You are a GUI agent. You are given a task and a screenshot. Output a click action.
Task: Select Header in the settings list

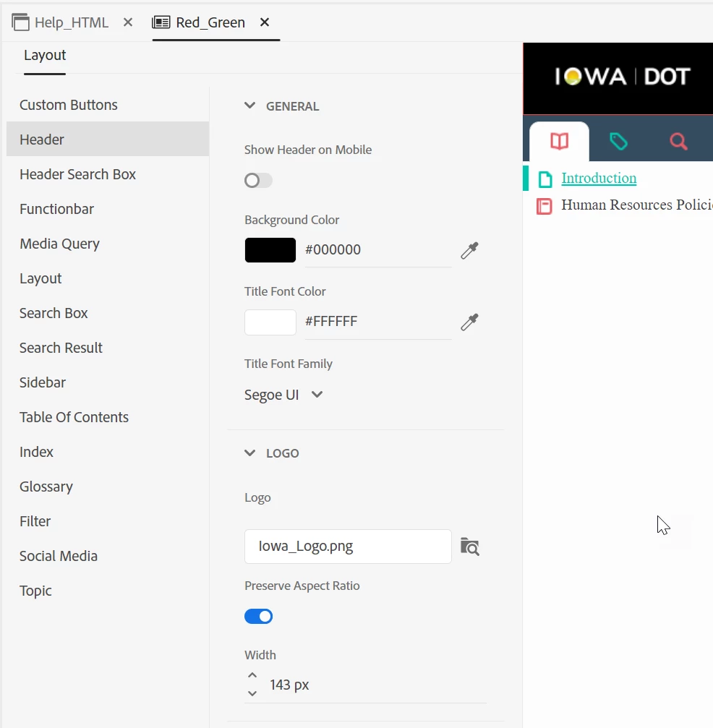coord(108,140)
